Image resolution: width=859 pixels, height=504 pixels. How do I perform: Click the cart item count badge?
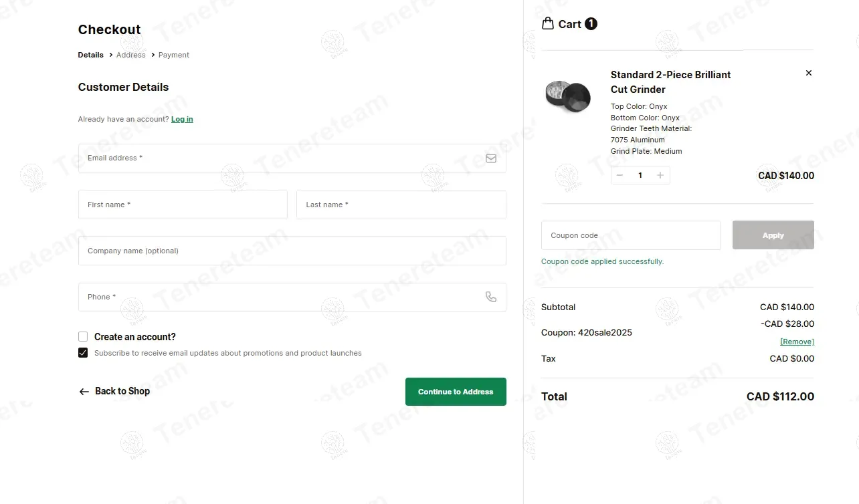point(591,24)
